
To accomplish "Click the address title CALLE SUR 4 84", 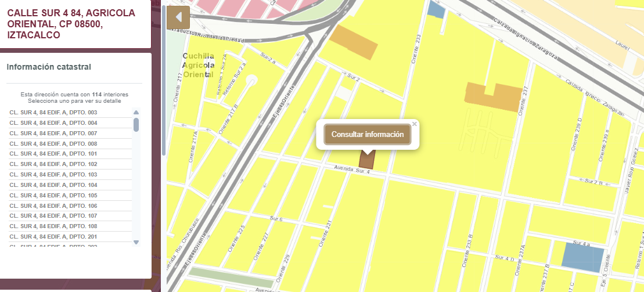I will pyautogui.click(x=71, y=24).
